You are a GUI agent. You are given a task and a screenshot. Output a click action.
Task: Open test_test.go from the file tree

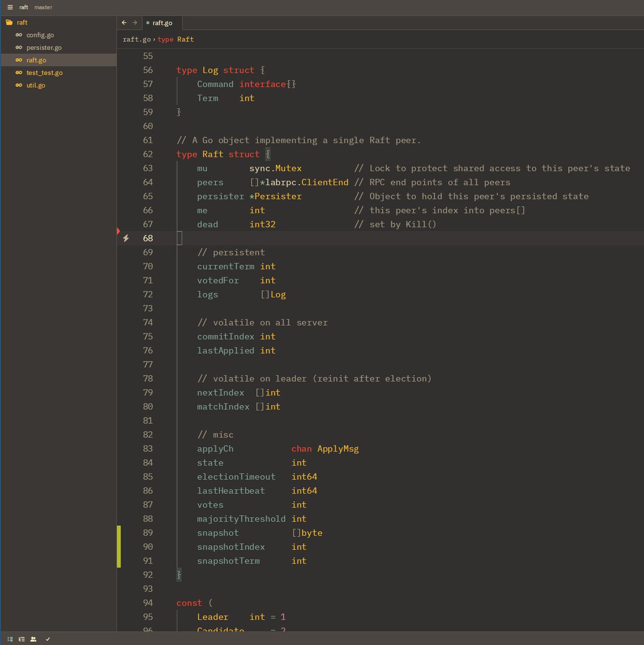point(59,73)
